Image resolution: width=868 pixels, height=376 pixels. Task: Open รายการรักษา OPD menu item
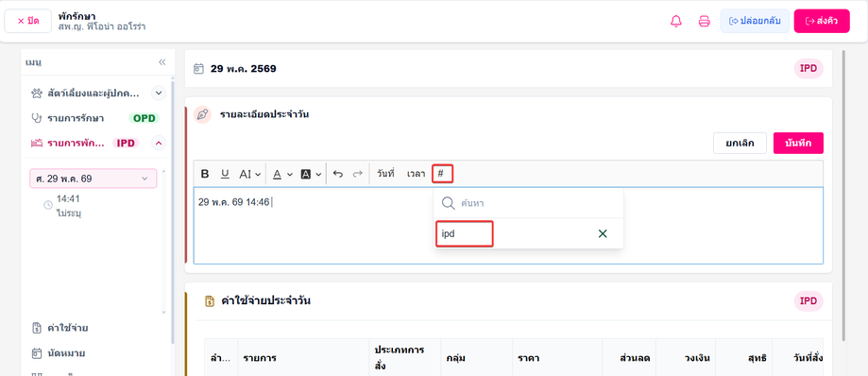click(x=95, y=118)
